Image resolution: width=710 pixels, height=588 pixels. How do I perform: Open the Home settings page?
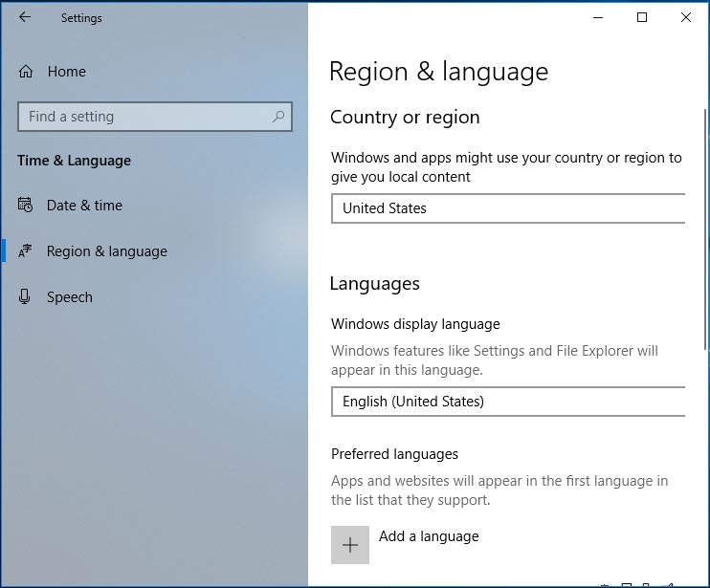point(66,72)
